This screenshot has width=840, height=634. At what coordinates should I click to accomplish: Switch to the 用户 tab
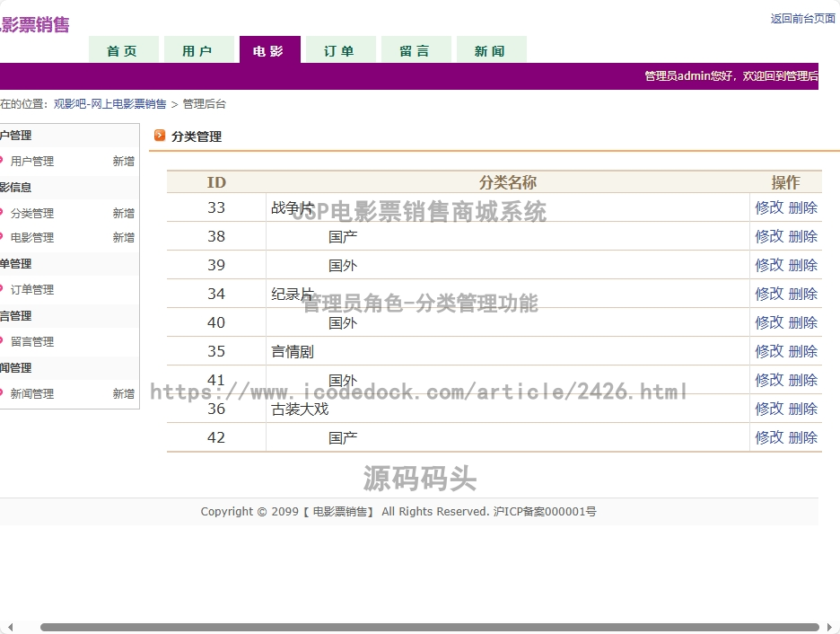[198, 50]
